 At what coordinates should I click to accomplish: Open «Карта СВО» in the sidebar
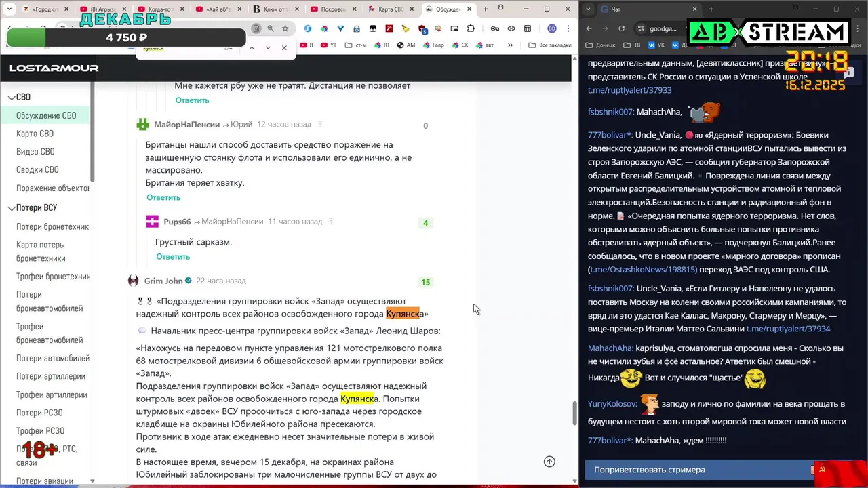(x=35, y=134)
